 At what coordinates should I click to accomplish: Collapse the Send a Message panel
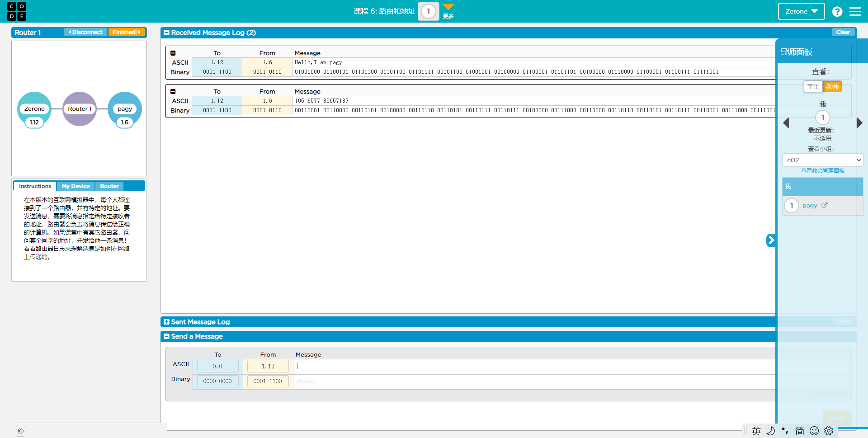point(166,336)
